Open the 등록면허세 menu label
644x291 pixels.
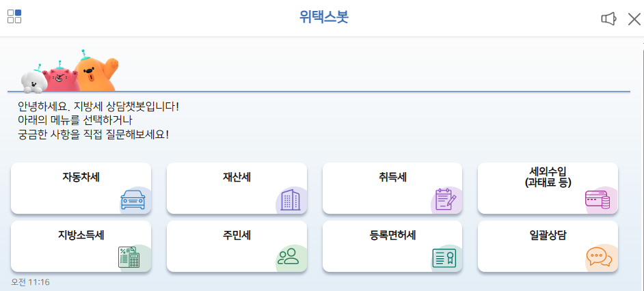pyautogui.click(x=393, y=235)
